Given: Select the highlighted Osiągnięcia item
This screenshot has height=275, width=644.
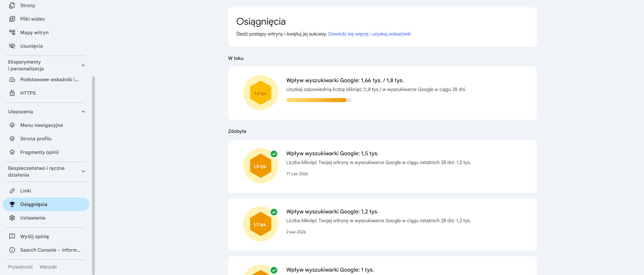Looking at the screenshot, I should (x=46, y=204).
